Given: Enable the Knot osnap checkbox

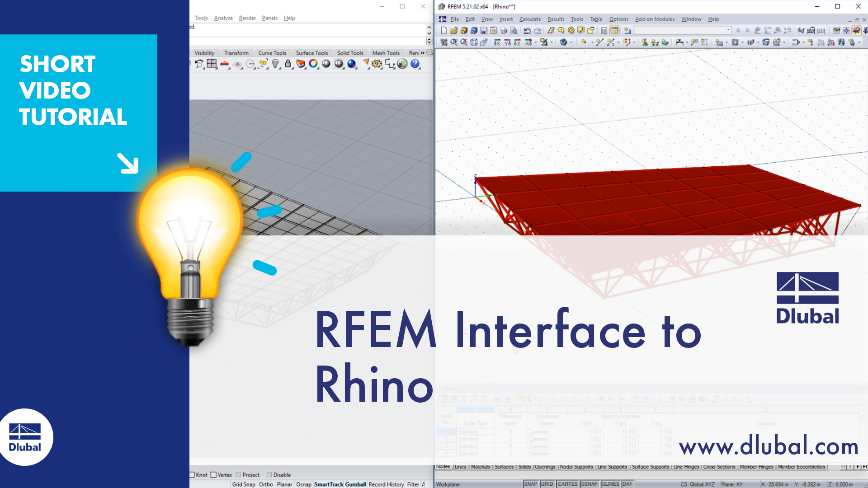Looking at the screenshot, I should pyautogui.click(x=192, y=475).
